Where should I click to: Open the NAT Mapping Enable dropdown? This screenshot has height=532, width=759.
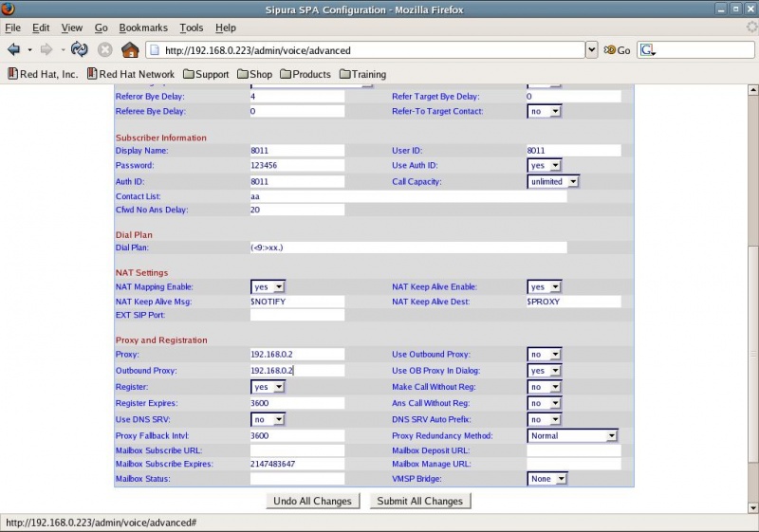coord(268,286)
